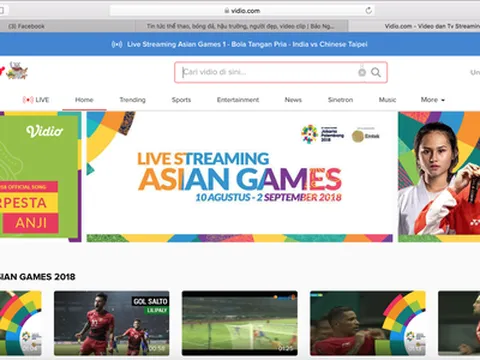Click the search magnifier icon

[376, 72]
